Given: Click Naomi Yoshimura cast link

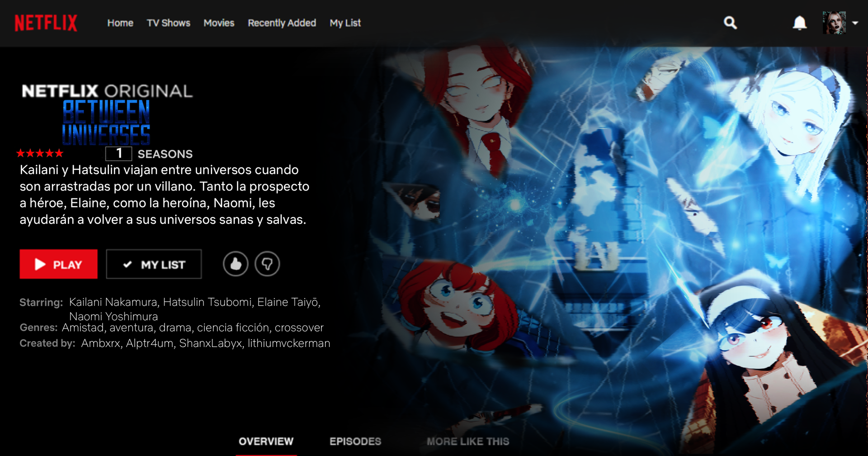Looking at the screenshot, I should pos(113,316).
